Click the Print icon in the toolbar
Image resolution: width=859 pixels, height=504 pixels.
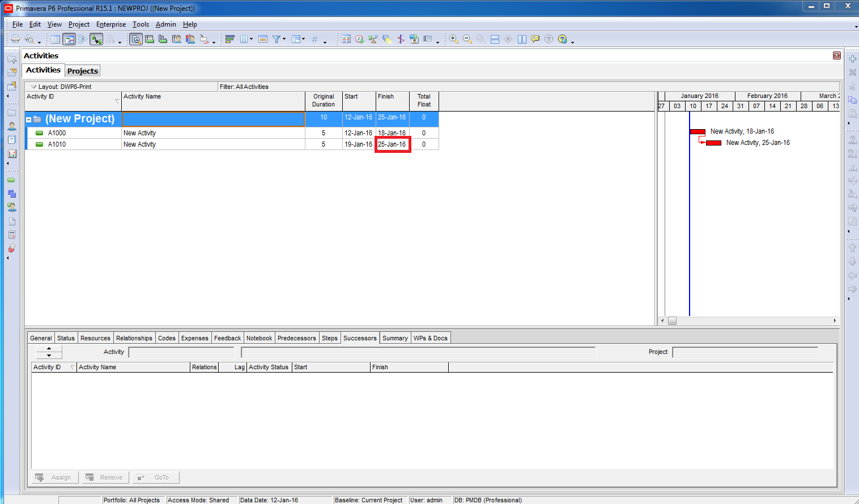[15, 39]
